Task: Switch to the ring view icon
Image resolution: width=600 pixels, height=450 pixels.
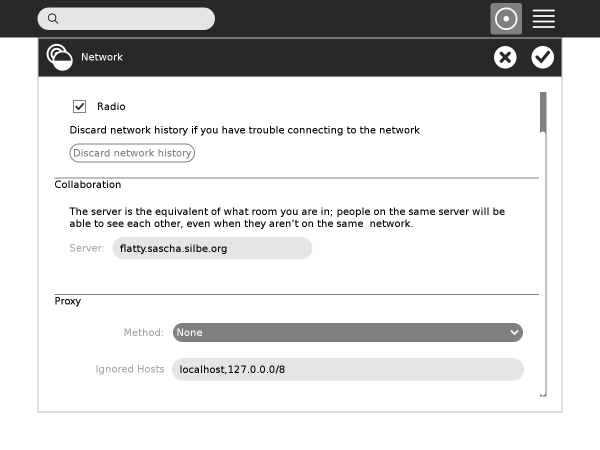Action: click(x=507, y=19)
